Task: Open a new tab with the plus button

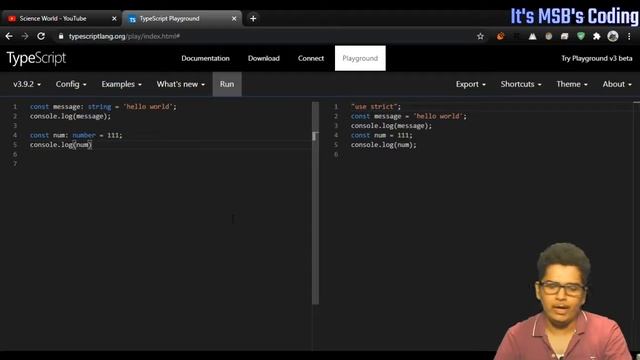Action: coord(253,18)
